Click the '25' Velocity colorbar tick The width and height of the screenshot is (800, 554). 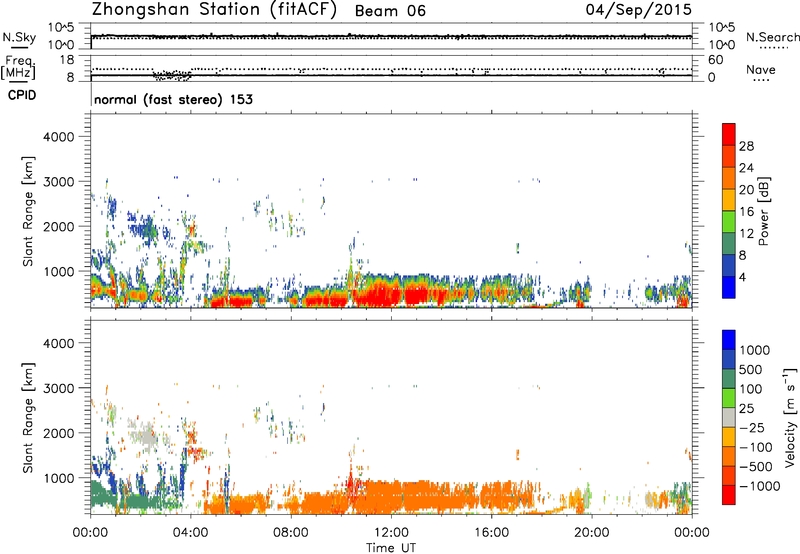tap(746, 409)
